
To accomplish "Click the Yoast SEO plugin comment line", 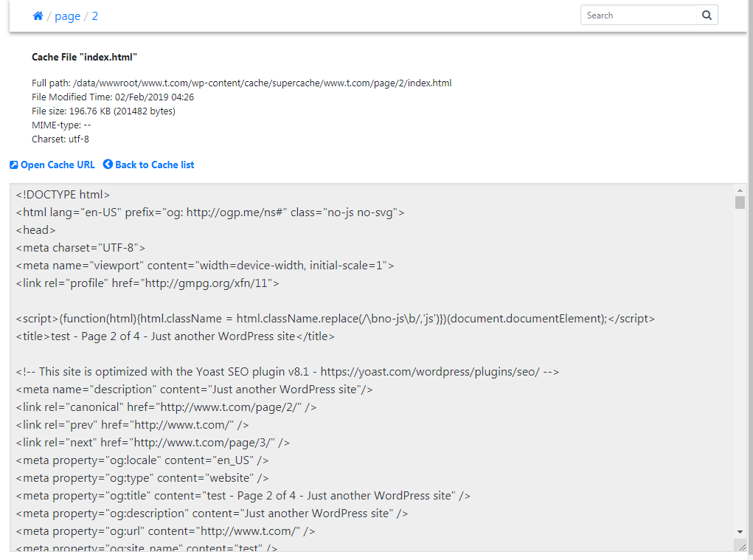I will pyautogui.click(x=288, y=372).
